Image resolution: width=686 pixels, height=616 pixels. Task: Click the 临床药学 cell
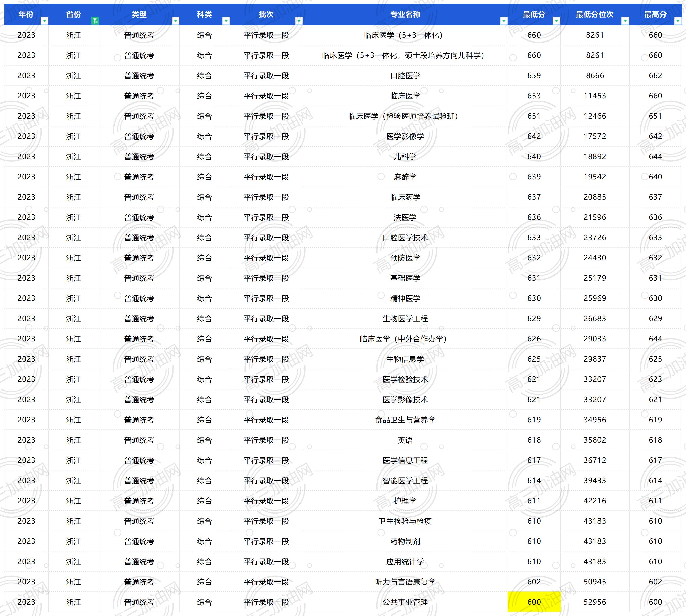point(405,197)
